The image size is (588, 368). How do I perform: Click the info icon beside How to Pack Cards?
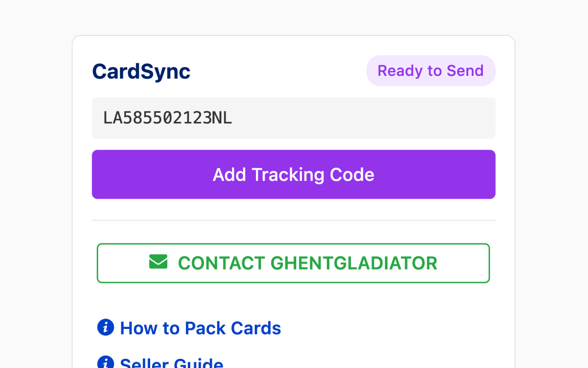(105, 327)
